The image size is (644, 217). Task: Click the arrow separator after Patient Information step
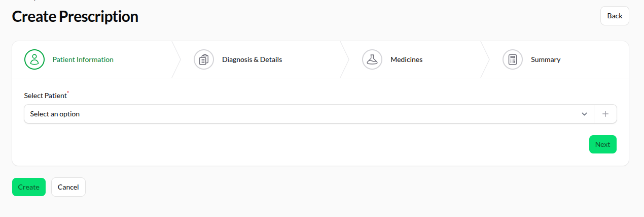click(176, 59)
